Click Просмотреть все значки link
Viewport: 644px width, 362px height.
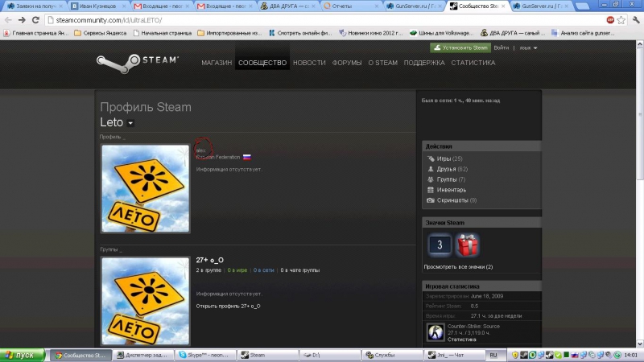(x=458, y=266)
